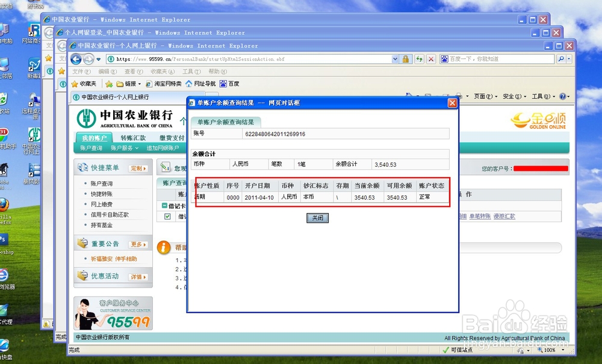Select the 单账户余额查询结果 dialog tab

[x=226, y=122]
